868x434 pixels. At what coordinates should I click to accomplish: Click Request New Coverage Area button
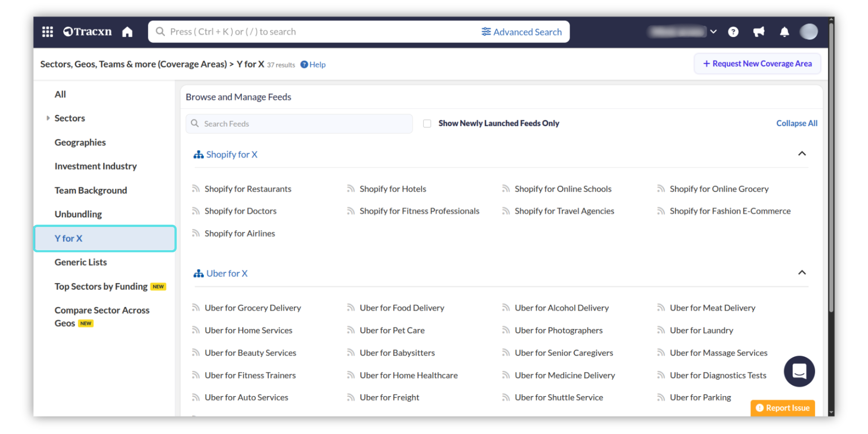click(757, 64)
